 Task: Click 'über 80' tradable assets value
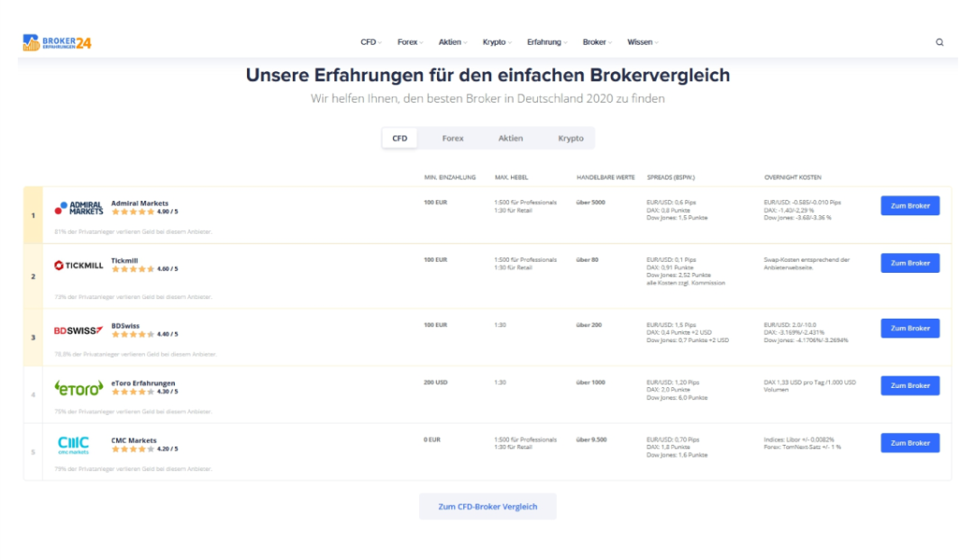588,260
